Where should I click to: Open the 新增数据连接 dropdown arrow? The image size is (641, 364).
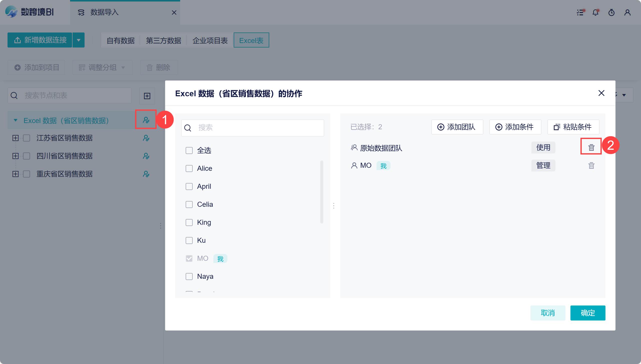point(79,40)
